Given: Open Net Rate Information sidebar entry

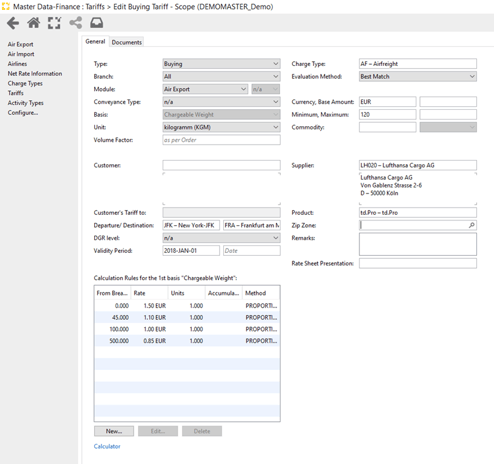Looking at the screenshot, I should click(35, 73).
